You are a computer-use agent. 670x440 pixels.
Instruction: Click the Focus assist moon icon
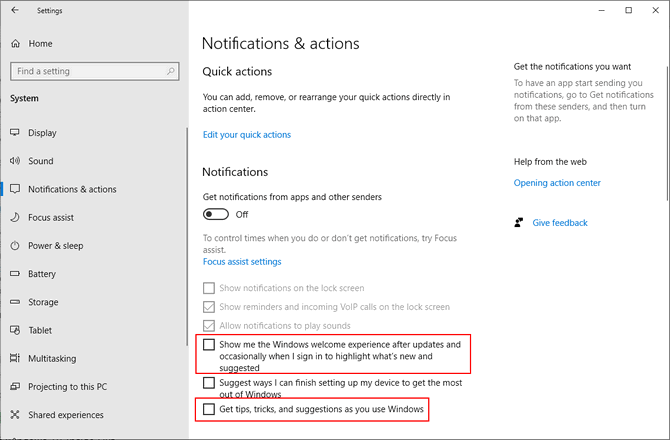(x=15, y=217)
